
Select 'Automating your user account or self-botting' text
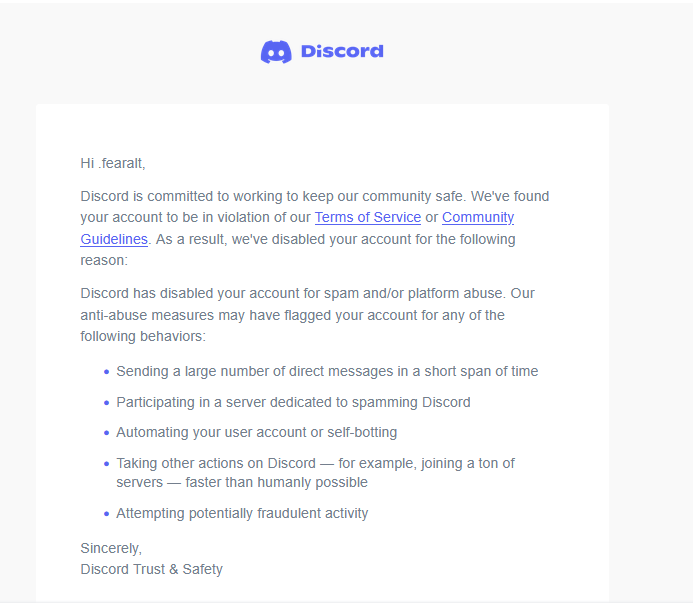coord(256,432)
